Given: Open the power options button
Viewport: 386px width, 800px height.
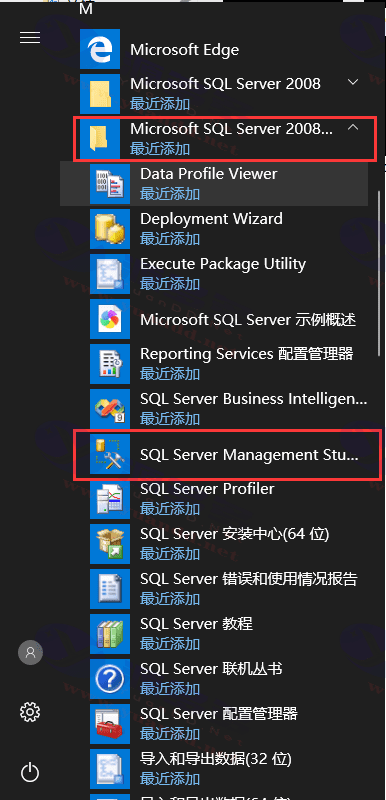Looking at the screenshot, I should [x=30, y=772].
